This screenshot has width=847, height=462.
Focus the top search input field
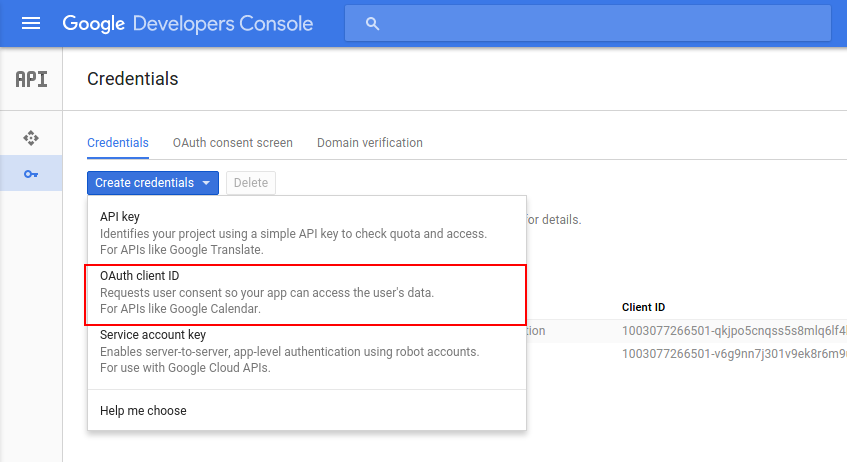click(x=600, y=23)
